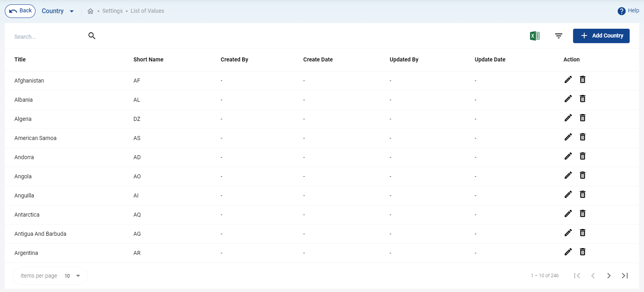Export the list to Excel
644x292 pixels.
coord(535,36)
